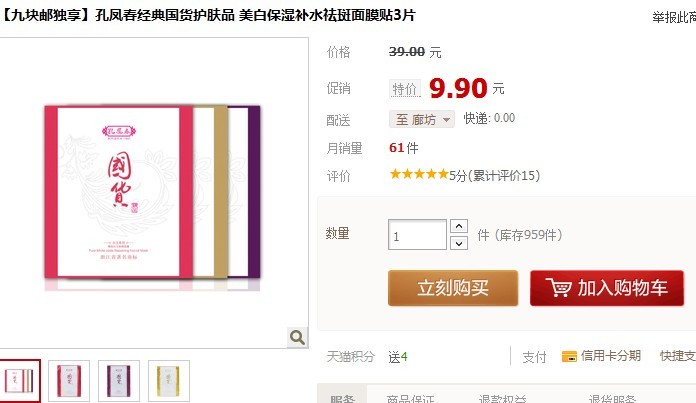This screenshot has height=403, width=696.
Task: Click the quantity input field
Action: (417, 234)
